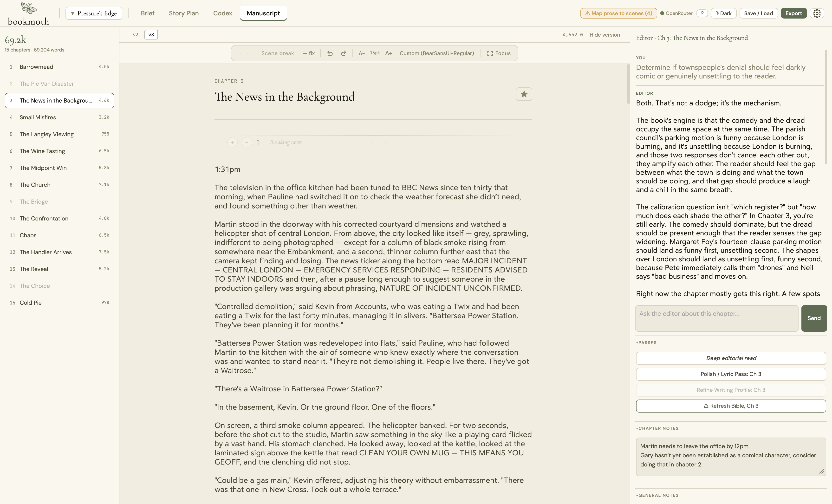Open chapter 12 The Handler Arrives

pyautogui.click(x=59, y=252)
